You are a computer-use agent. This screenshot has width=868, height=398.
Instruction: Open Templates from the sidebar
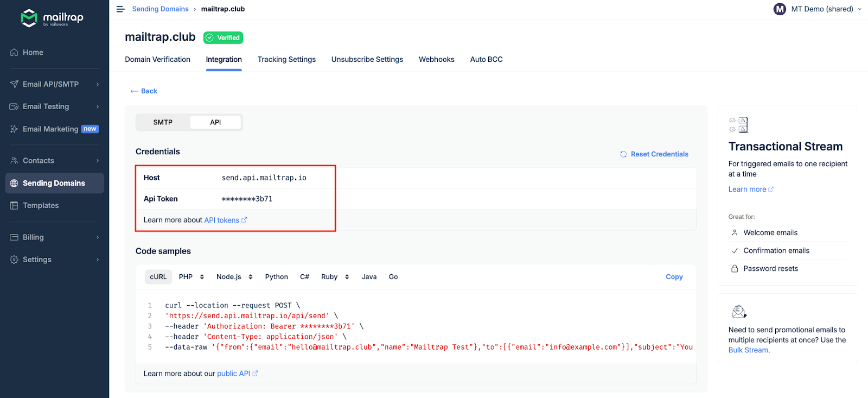[x=41, y=205]
